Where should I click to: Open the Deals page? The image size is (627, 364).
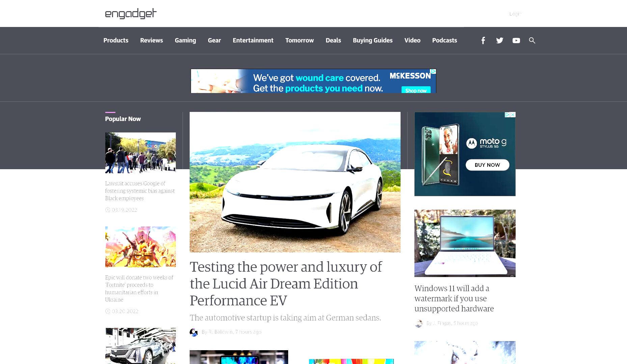click(333, 40)
